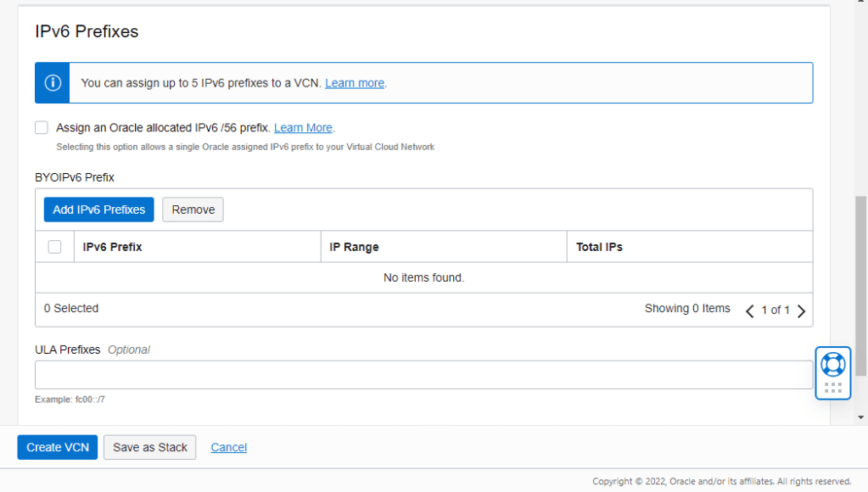Open the lifebuoy help widget
Image resolution: width=868 pixels, height=492 pixels.
pyautogui.click(x=832, y=364)
